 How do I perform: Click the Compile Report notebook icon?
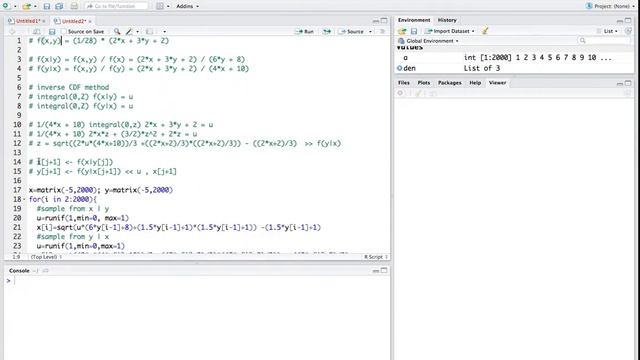click(149, 31)
